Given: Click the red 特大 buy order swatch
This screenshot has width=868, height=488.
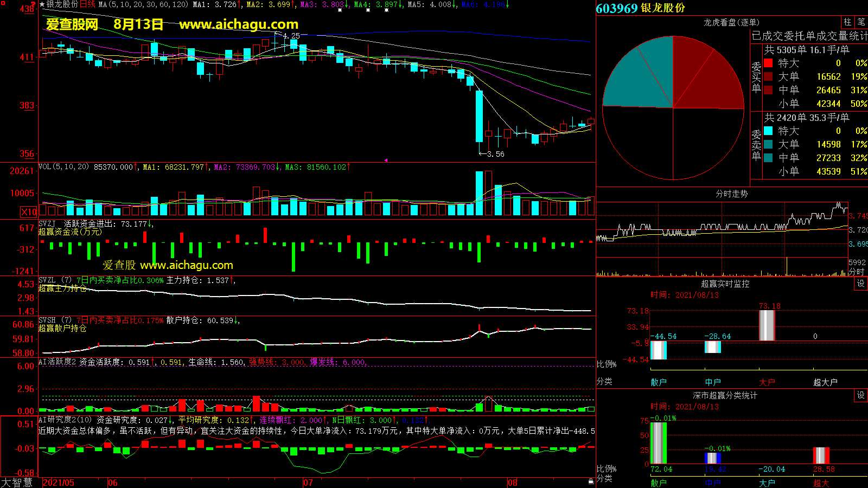Looking at the screenshot, I should click(x=768, y=63).
